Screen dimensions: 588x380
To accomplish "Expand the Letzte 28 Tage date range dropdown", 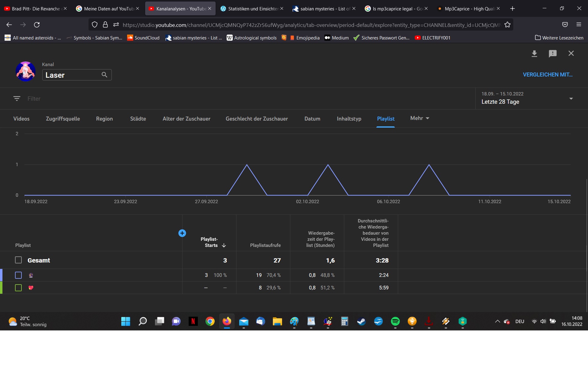I will [x=571, y=99].
